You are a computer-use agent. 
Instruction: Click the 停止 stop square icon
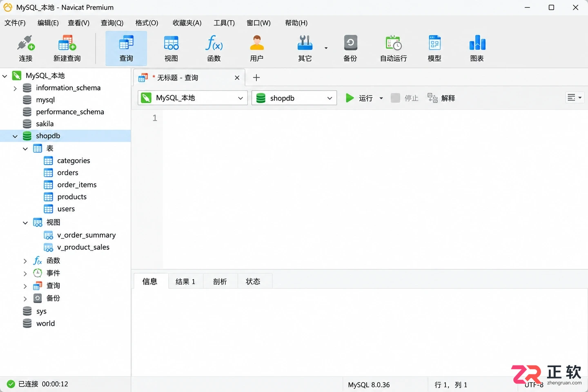pos(395,98)
